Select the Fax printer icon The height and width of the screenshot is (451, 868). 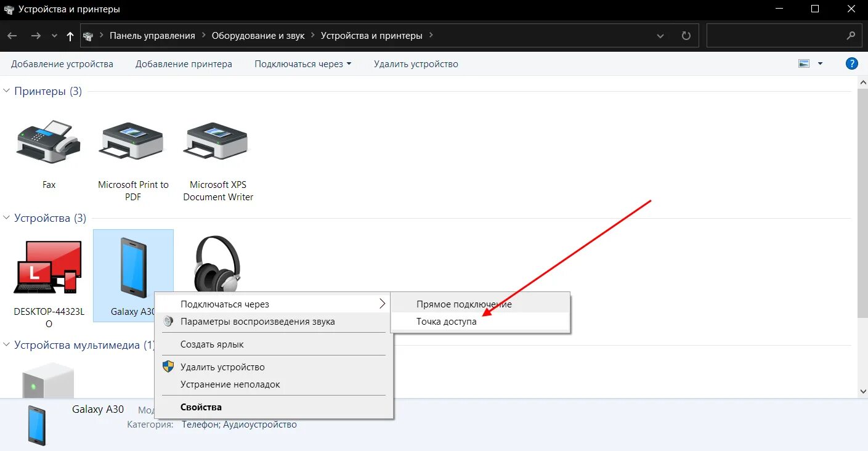[48, 141]
